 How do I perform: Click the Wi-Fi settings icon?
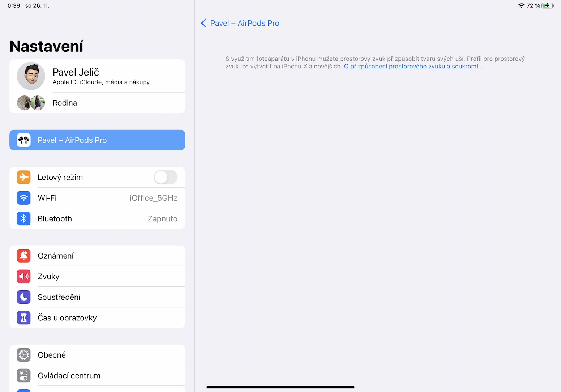(24, 198)
